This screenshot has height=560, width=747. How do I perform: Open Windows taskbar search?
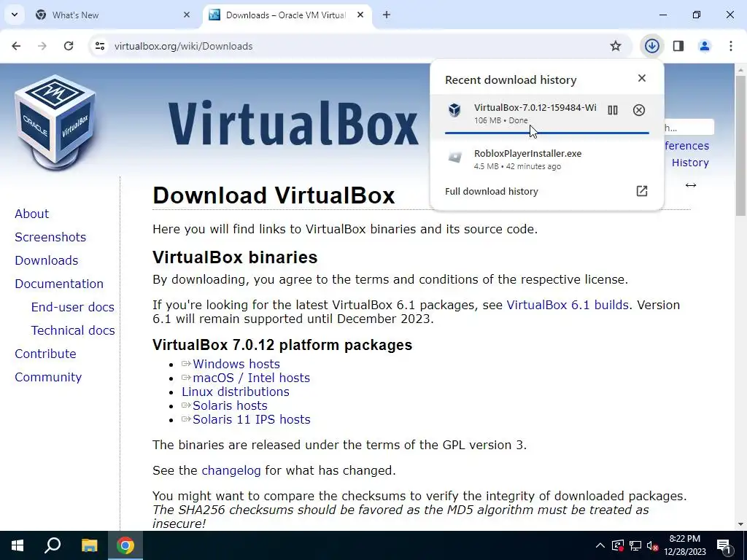[x=53, y=545]
